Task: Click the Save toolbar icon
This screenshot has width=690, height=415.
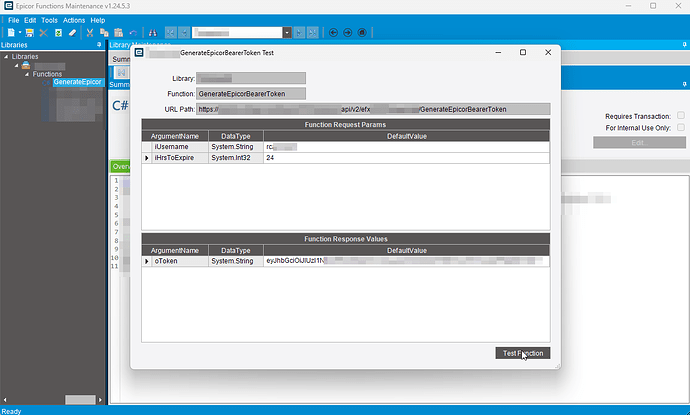Action: pos(29,33)
